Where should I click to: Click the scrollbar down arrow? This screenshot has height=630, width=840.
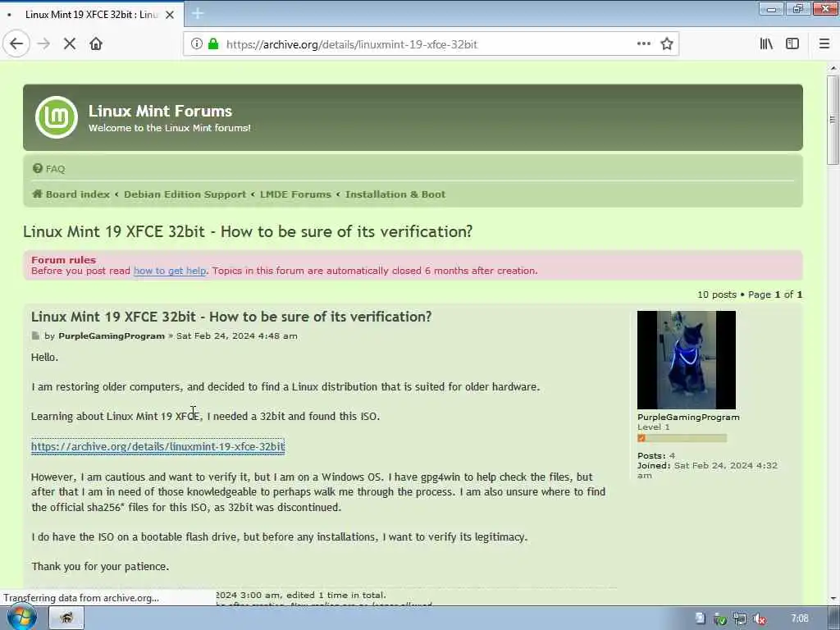tap(833, 598)
